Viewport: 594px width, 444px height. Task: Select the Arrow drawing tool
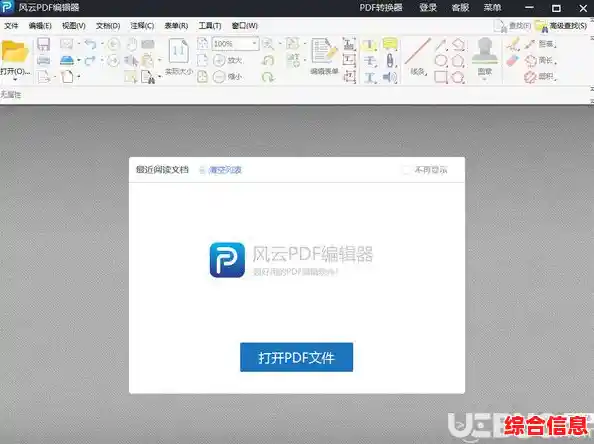coord(441,44)
